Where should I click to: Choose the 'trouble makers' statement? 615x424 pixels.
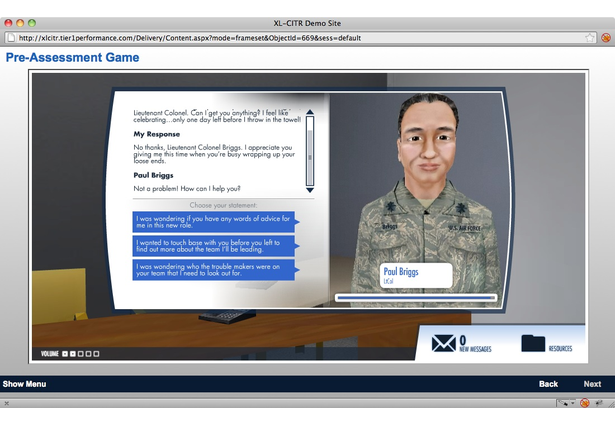point(216,270)
